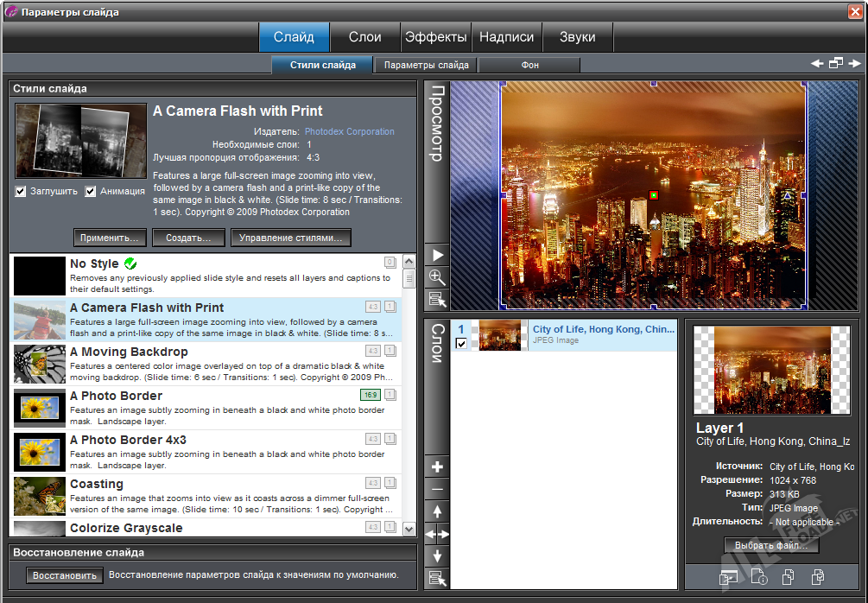Move layer down with the down arrow
The height and width of the screenshot is (603, 868).
click(437, 556)
